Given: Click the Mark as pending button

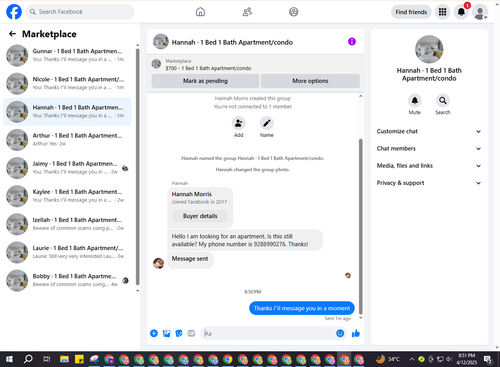Looking at the screenshot, I should coord(205,81).
